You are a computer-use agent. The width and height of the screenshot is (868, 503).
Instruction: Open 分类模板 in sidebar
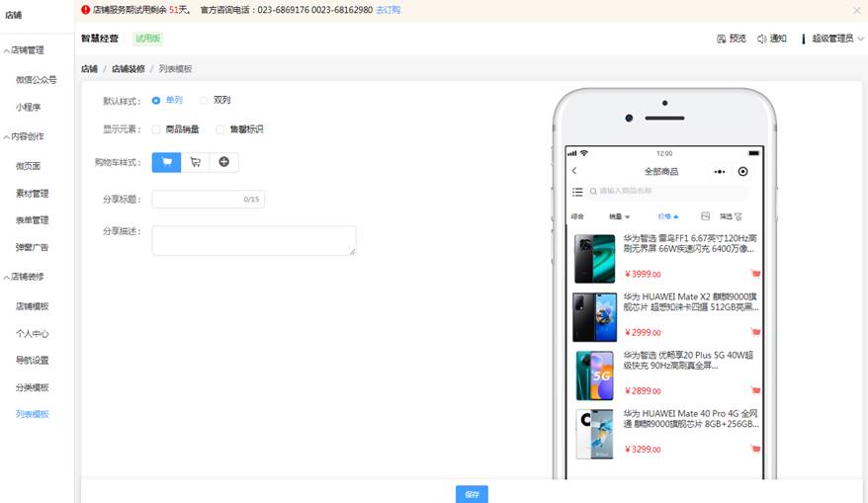coord(32,387)
